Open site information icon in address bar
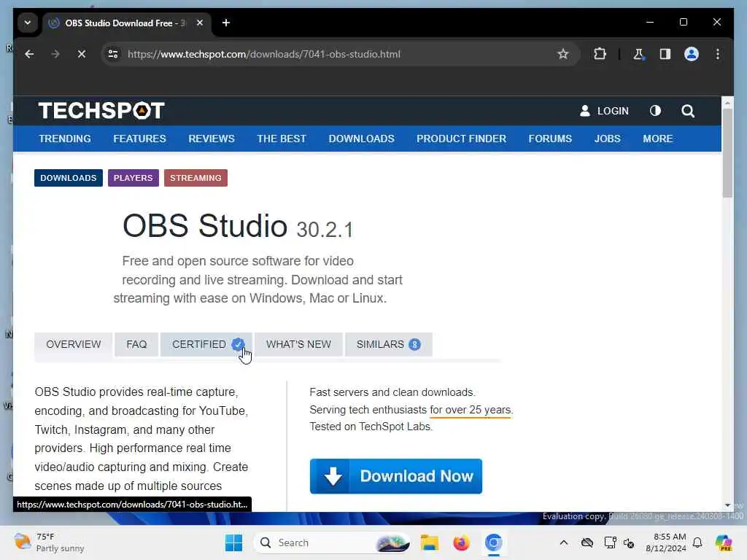Viewport: 747px width, 560px height. 113,54
